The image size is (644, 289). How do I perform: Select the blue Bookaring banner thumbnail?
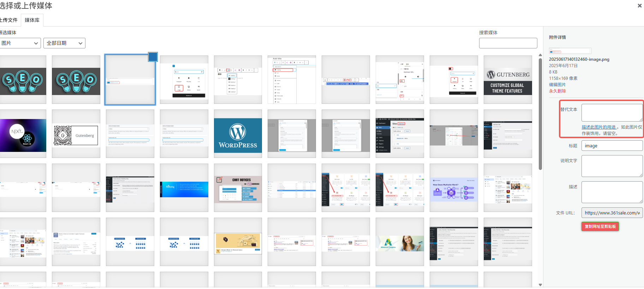pos(184,188)
